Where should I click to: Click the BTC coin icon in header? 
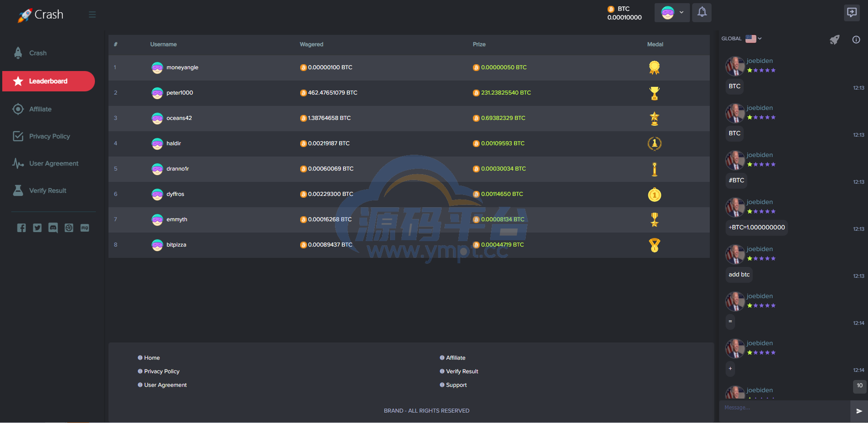tap(611, 9)
